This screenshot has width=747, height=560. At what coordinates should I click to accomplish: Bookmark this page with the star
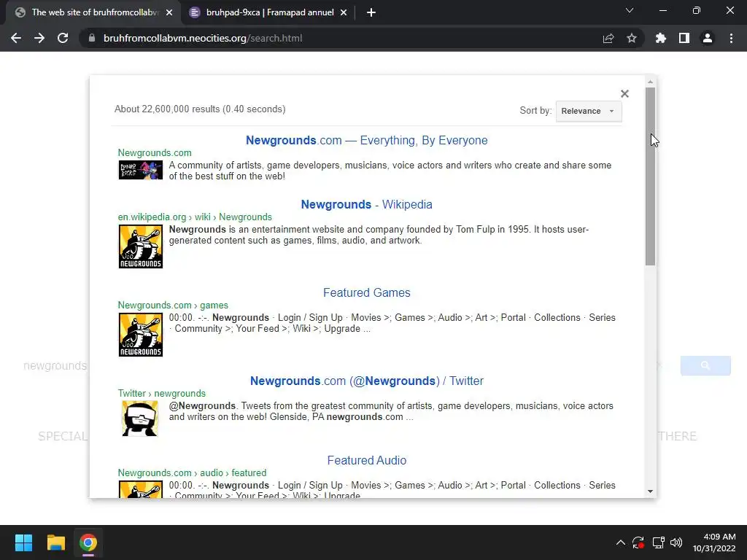(632, 38)
